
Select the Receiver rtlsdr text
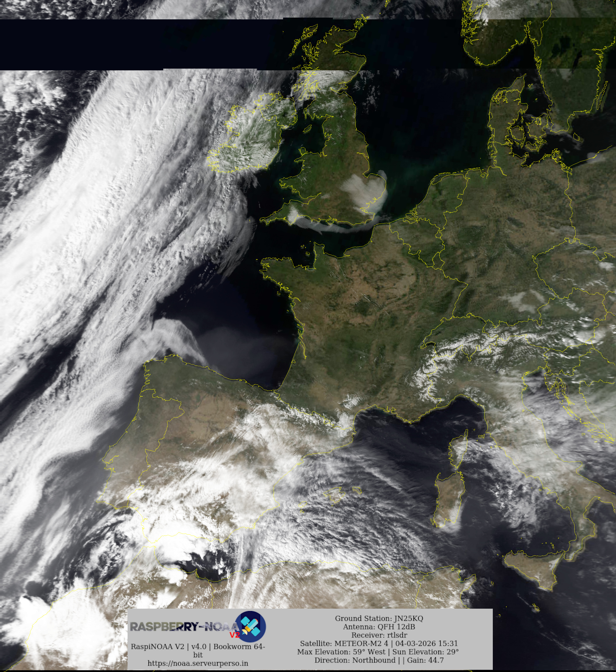pos(379,635)
